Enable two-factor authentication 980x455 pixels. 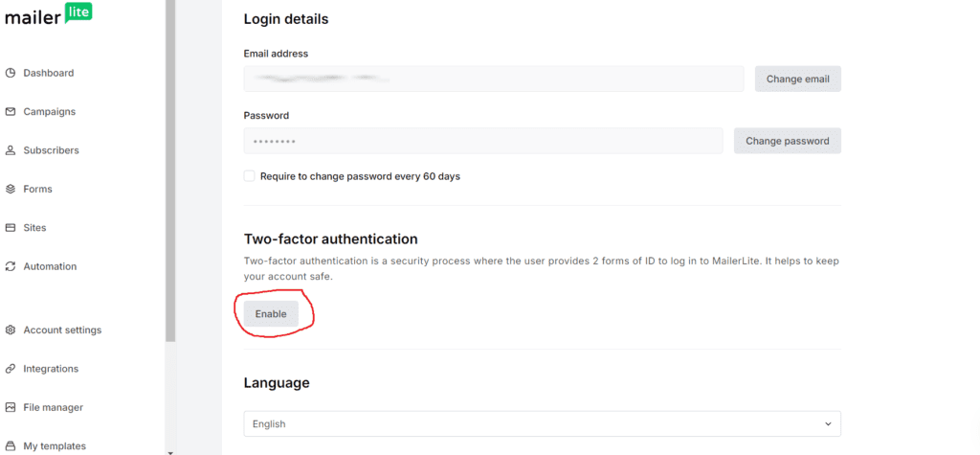click(x=271, y=314)
